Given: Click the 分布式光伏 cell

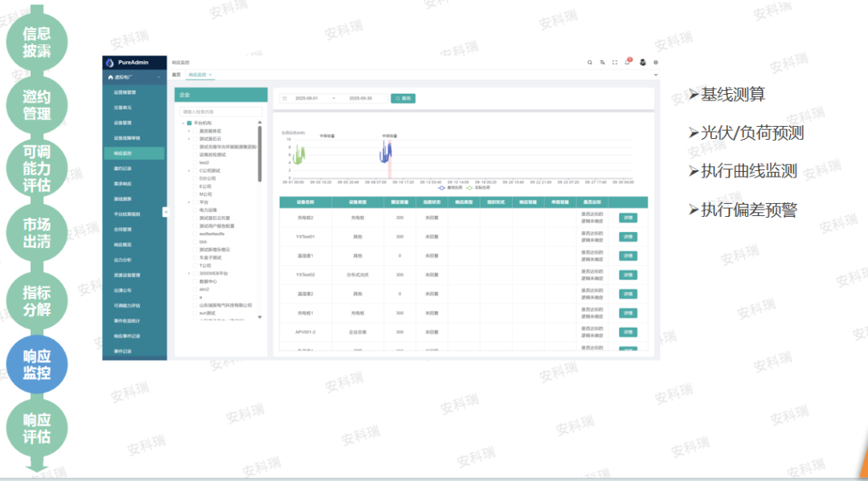Looking at the screenshot, I should point(357,275).
